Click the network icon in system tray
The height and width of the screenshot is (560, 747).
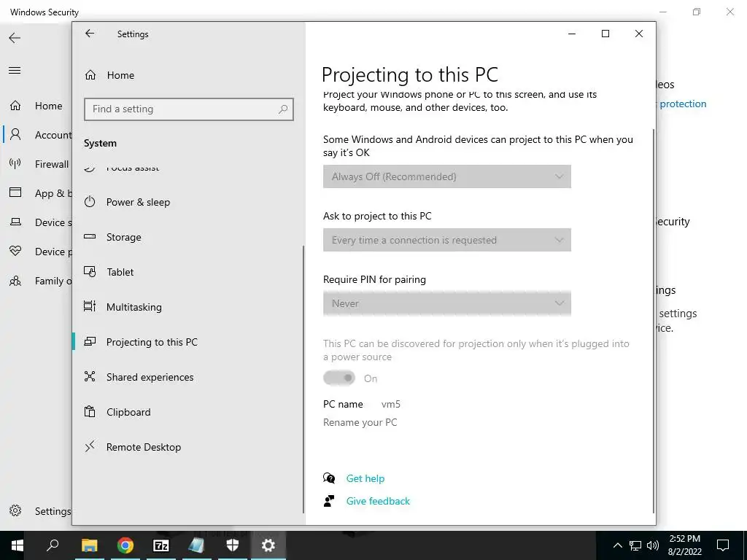click(x=635, y=545)
